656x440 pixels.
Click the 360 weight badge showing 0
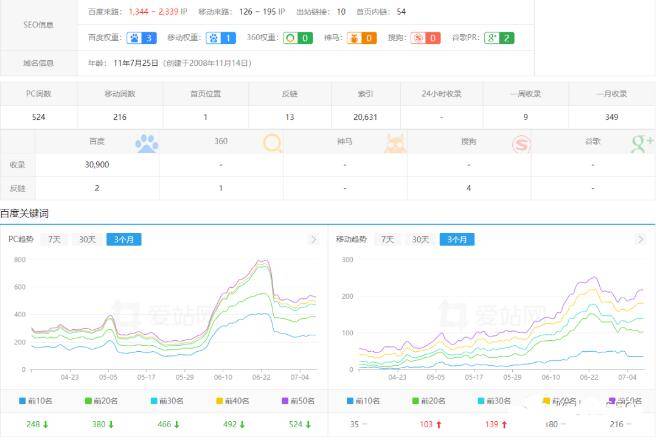(x=298, y=38)
